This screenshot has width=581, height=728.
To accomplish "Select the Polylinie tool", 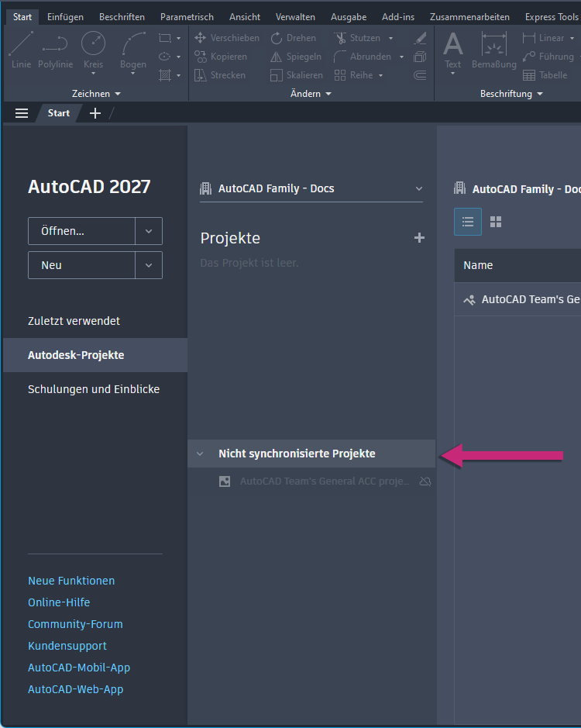I will coord(55,50).
